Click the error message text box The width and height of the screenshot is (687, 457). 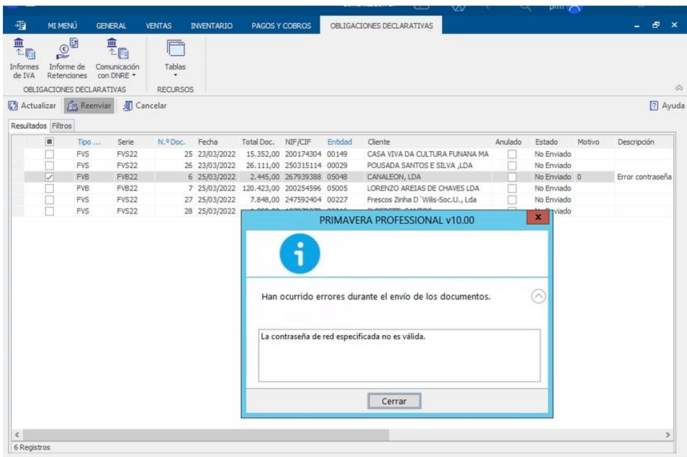[x=398, y=355]
